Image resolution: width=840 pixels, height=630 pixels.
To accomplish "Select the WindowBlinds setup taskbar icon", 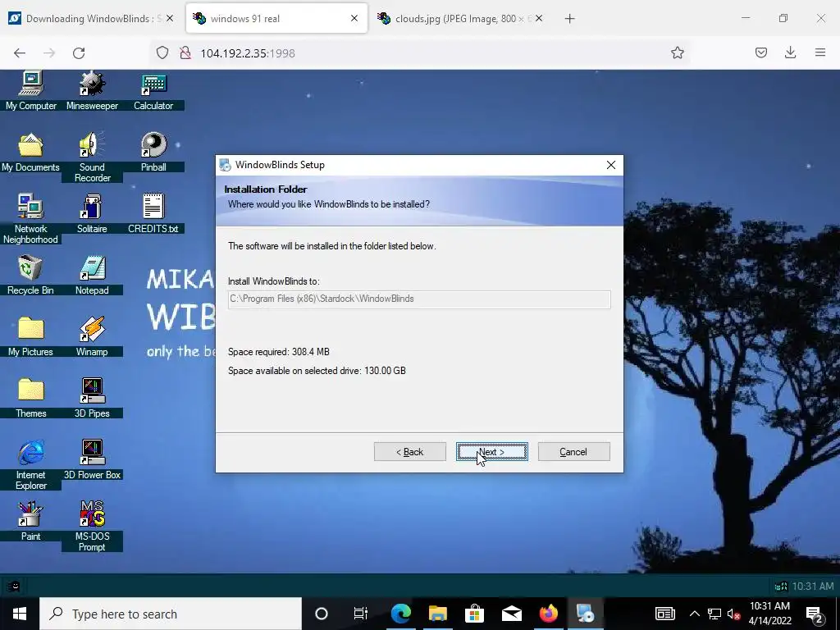I will tap(586, 614).
